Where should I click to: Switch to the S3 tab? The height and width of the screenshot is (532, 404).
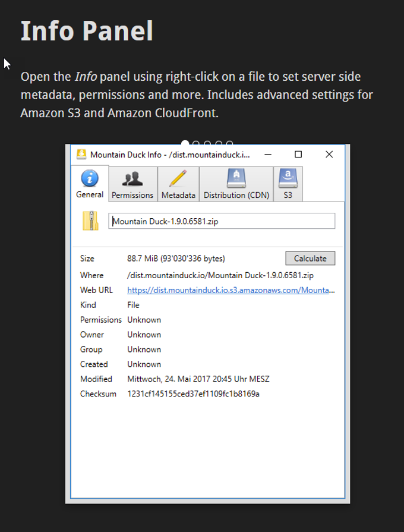[288, 184]
